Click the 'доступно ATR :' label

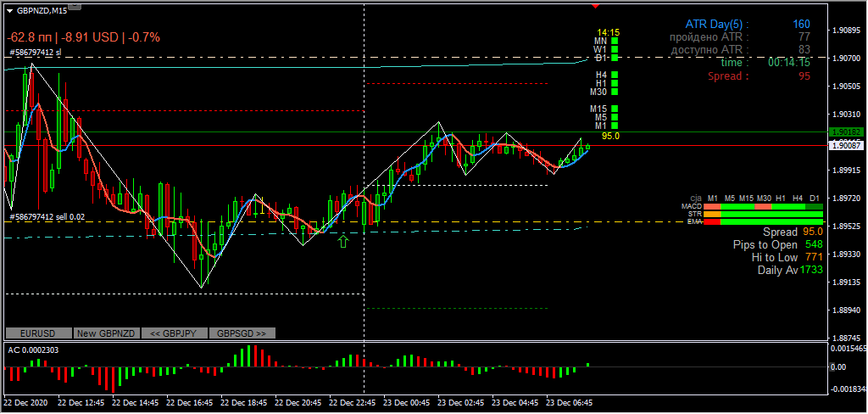click(x=710, y=50)
